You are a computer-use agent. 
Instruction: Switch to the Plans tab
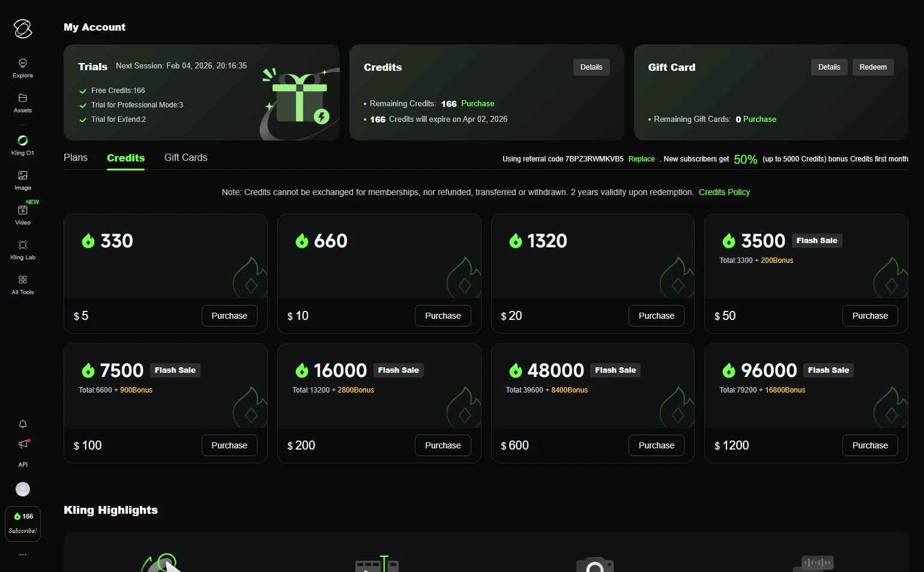[x=76, y=157]
